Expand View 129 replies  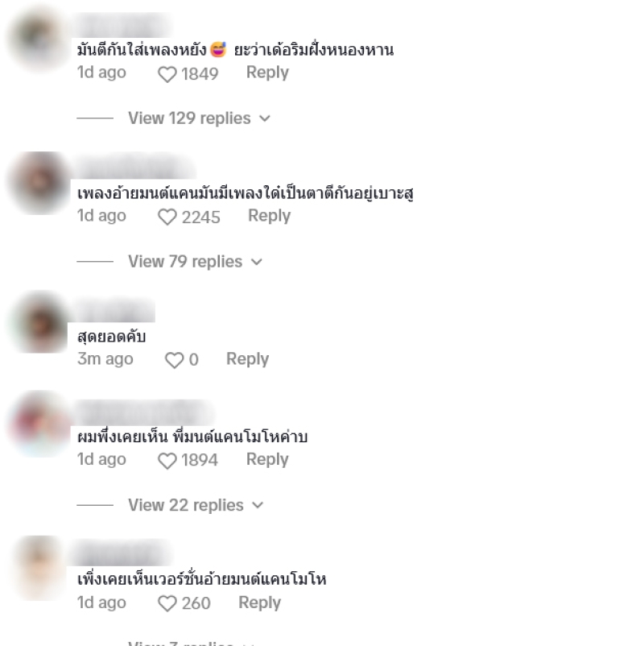(x=199, y=118)
